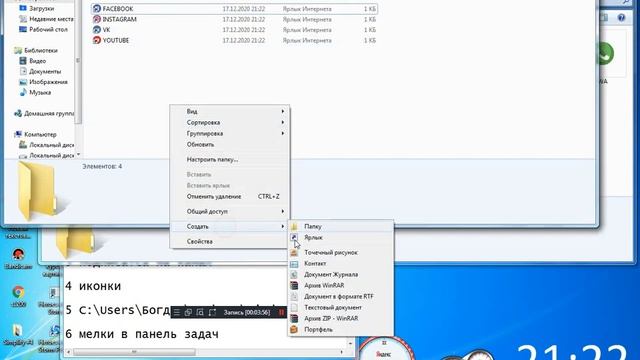Viewport: 640px width, 360px height.
Task: Select the YOUTUBE internet shortcut file
Action: click(x=234, y=40)
